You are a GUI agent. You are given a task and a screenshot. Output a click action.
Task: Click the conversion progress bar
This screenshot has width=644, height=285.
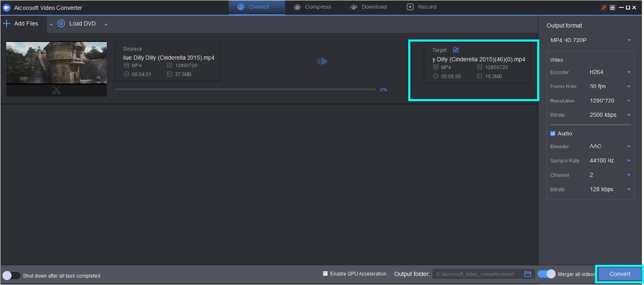(245, 89)
